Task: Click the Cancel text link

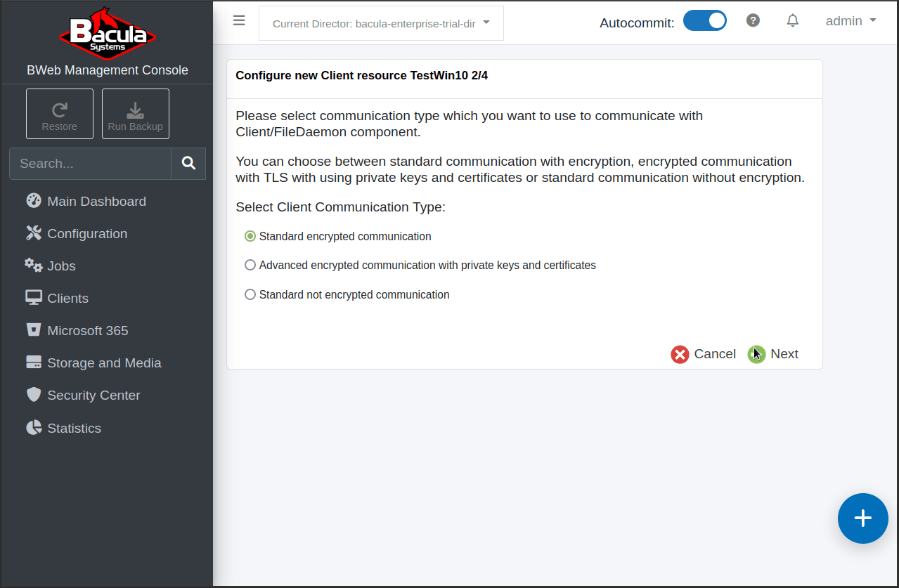Action: pyautogui.click(x=715, y=354)
